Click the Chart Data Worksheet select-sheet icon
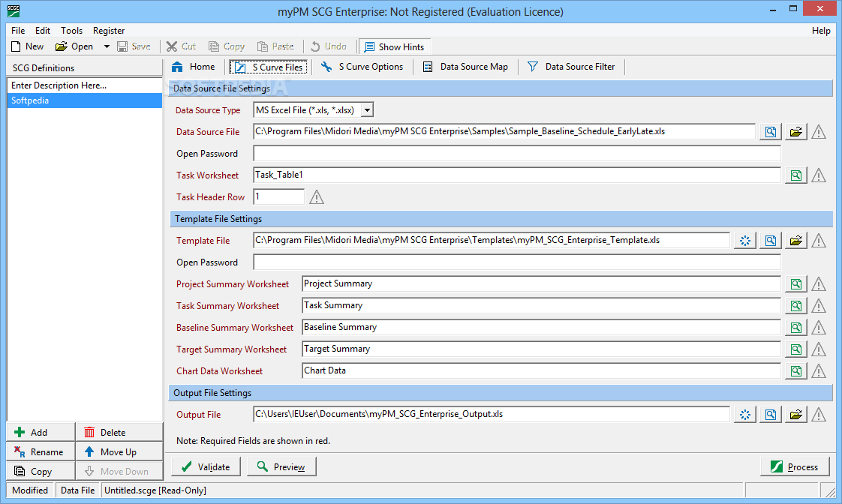 [x=795, y=371]
